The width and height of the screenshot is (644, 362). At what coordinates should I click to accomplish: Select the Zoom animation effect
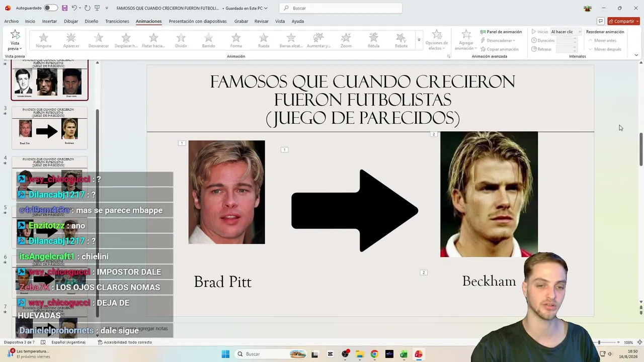click(x=346, y=40)
